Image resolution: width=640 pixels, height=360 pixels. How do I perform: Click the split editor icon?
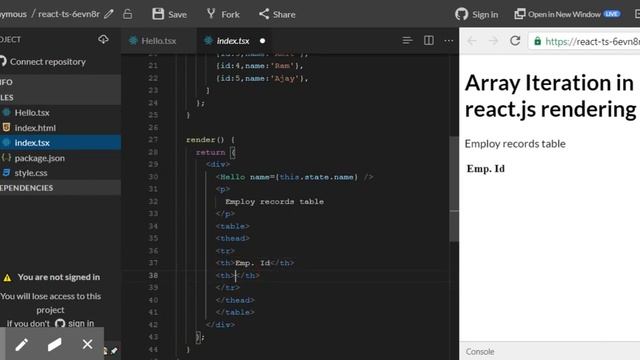(x=429, y=40)
